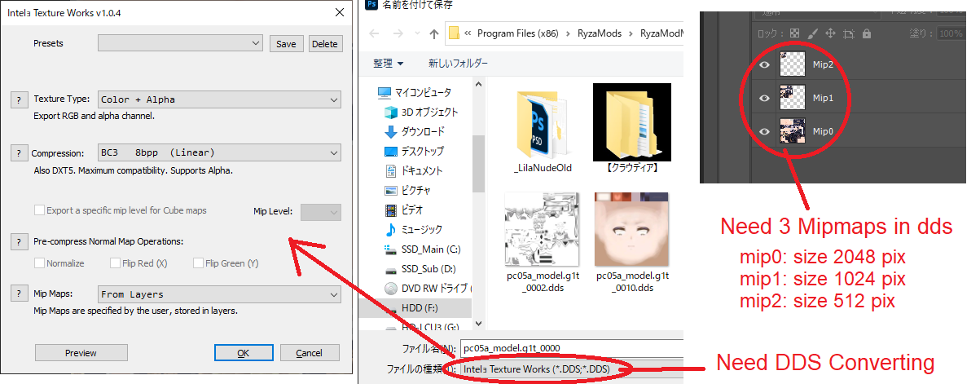980x384 pixels.
Task: Toggle the Flip Red (X) checkbox
Action: pos(115,263)
